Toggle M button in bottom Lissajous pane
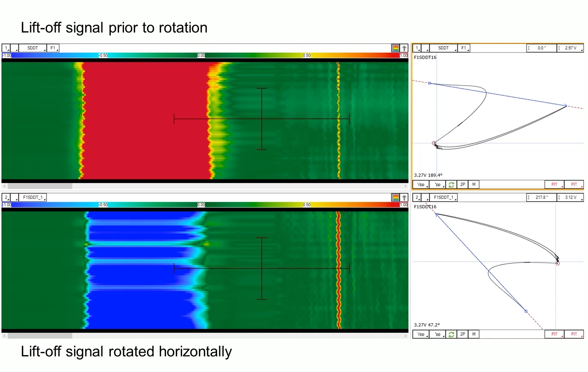This screenshot has width=588, height=372. [x=474, y=334]
